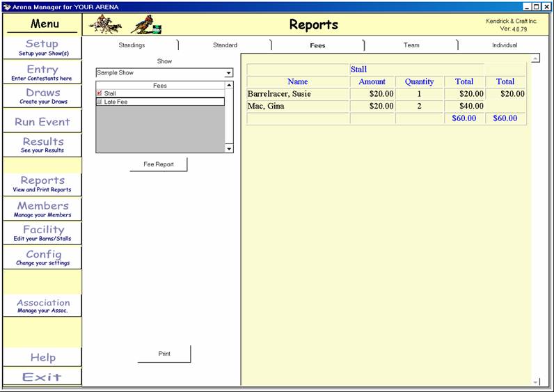The height and width of the screenshot is (392, 554).
Task: Check the Late Fee checkbox
Action: (x=100, y=102)
